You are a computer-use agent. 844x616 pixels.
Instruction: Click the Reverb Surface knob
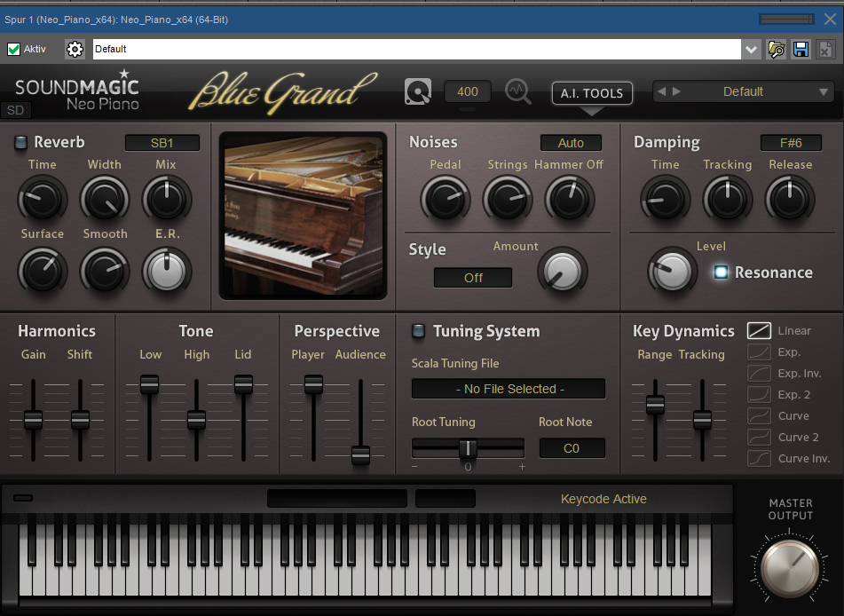(x=42, y=271)
